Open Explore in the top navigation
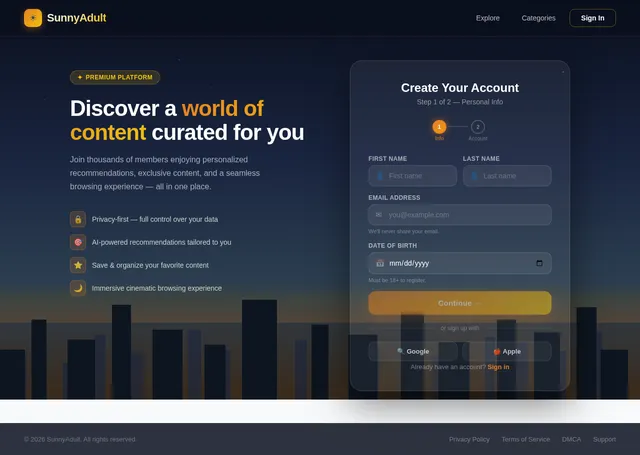Viewport: 640px width, 455px height. tap(488, 18)
